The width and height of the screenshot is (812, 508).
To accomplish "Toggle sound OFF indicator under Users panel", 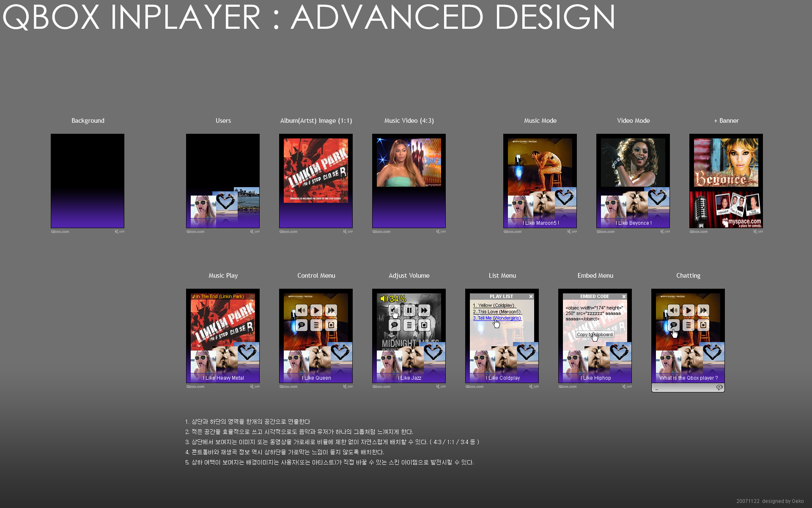I will [255, 232].
